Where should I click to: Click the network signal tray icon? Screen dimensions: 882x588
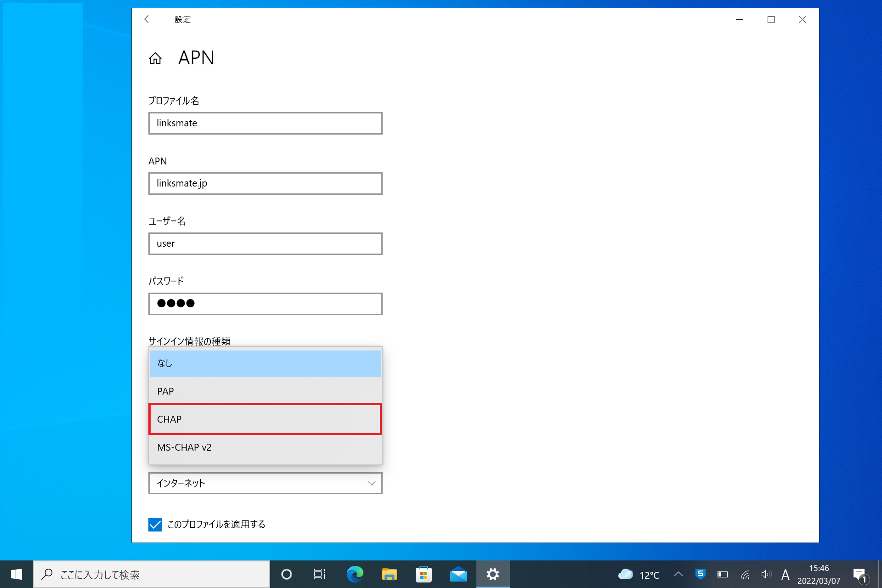[x=745, y=574]
